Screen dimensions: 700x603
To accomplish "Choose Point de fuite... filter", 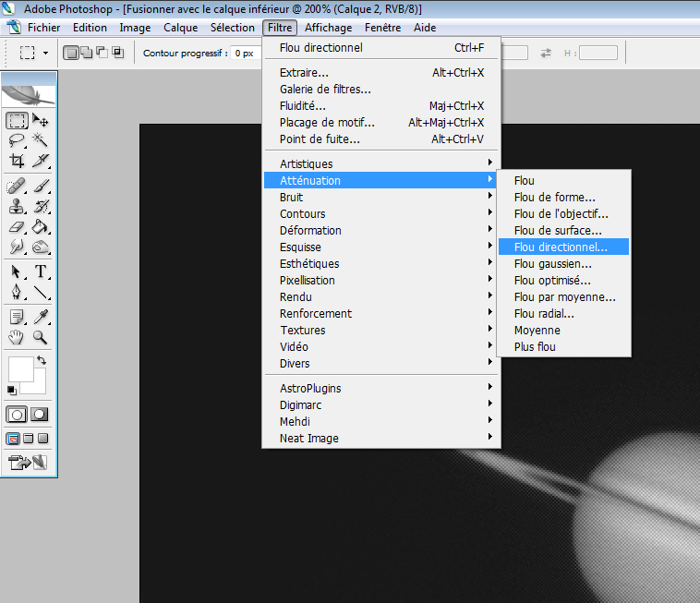I will tap(381, 139).
